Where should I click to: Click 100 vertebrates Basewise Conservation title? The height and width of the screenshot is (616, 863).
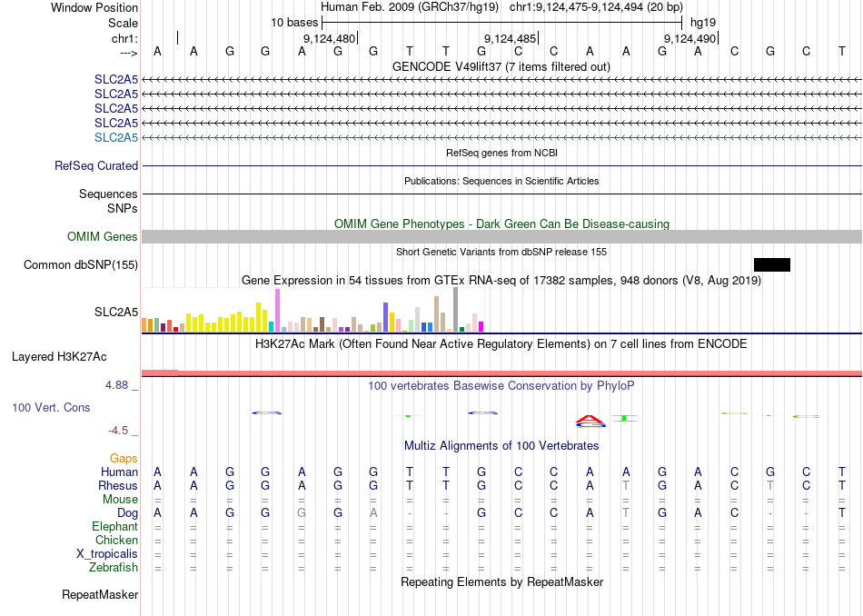coord(501,385)
